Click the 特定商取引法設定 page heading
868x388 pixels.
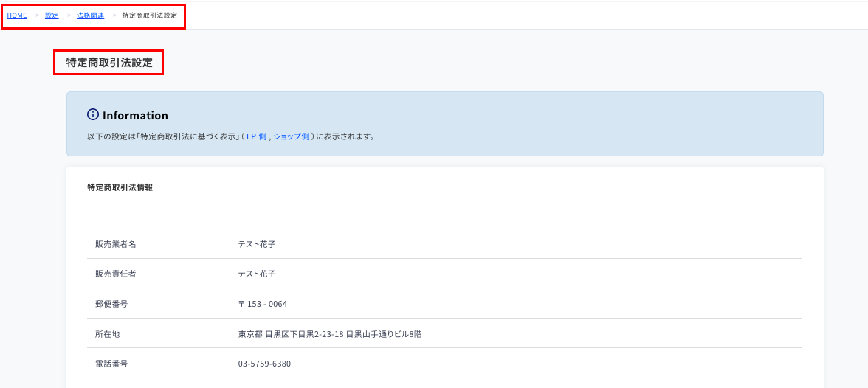coord(109,63)
